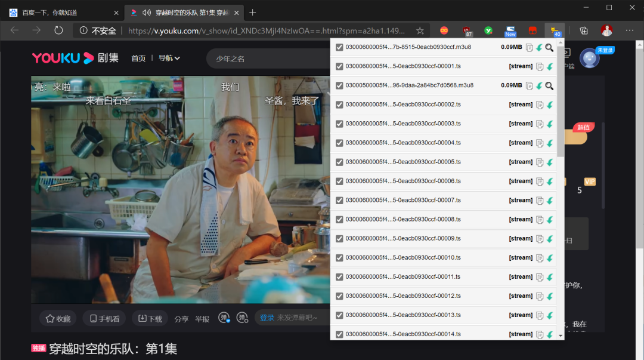Select the 穿越时空的乐队 tab
Image resolution: width=644 pixels, height=360 pixels.
(184, 13)
